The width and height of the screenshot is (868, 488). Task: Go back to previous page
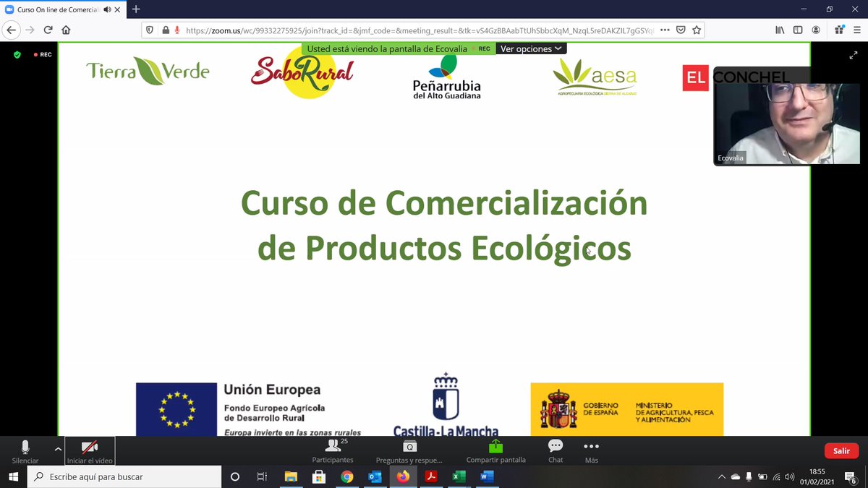(x=11, y=30)
